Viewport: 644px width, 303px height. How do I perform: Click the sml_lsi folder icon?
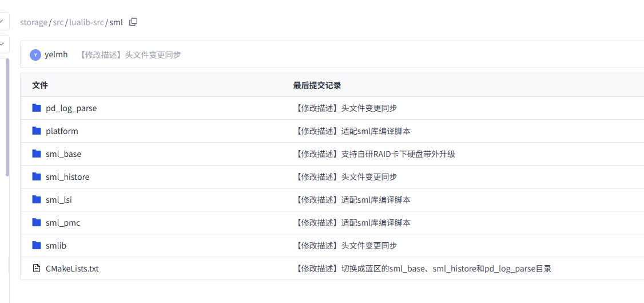click(x=37, y=199)
